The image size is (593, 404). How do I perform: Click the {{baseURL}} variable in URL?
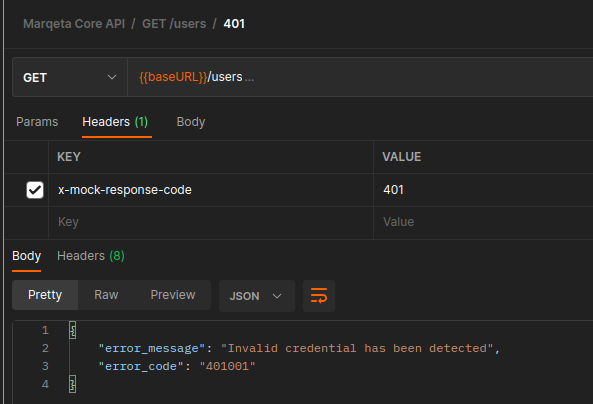[x=173, y=77]
